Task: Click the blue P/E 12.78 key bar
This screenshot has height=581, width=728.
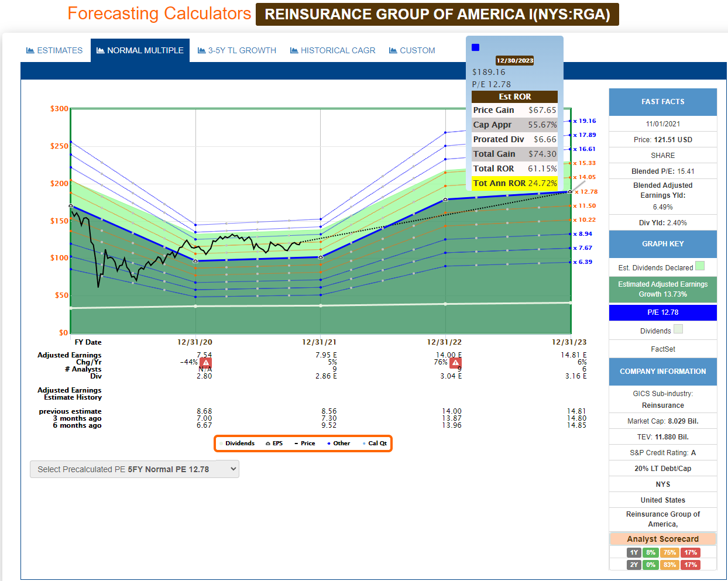Action: [662, 312]
